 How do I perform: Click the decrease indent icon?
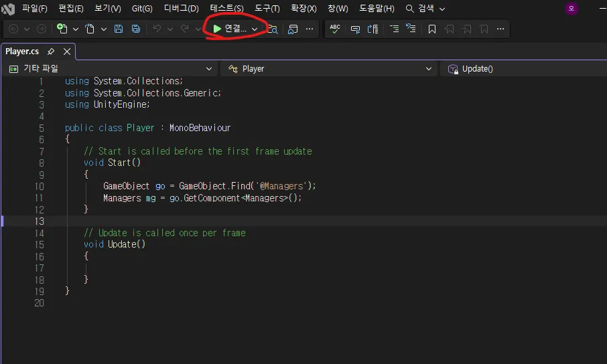tap(394, 29)
